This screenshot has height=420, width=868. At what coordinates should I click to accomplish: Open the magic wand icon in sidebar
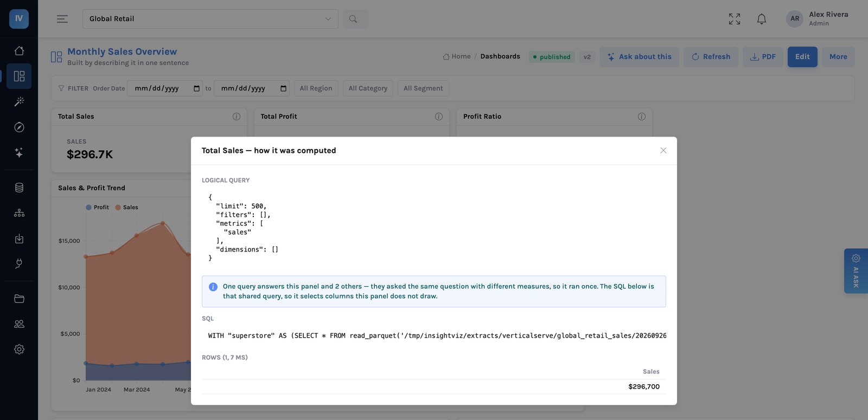pos(19,101)
